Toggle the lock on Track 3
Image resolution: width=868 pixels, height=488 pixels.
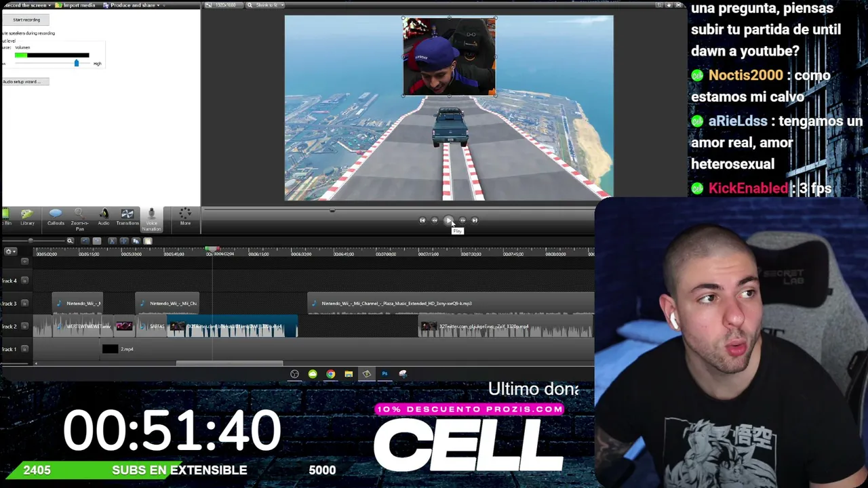[x=24, y=304]
